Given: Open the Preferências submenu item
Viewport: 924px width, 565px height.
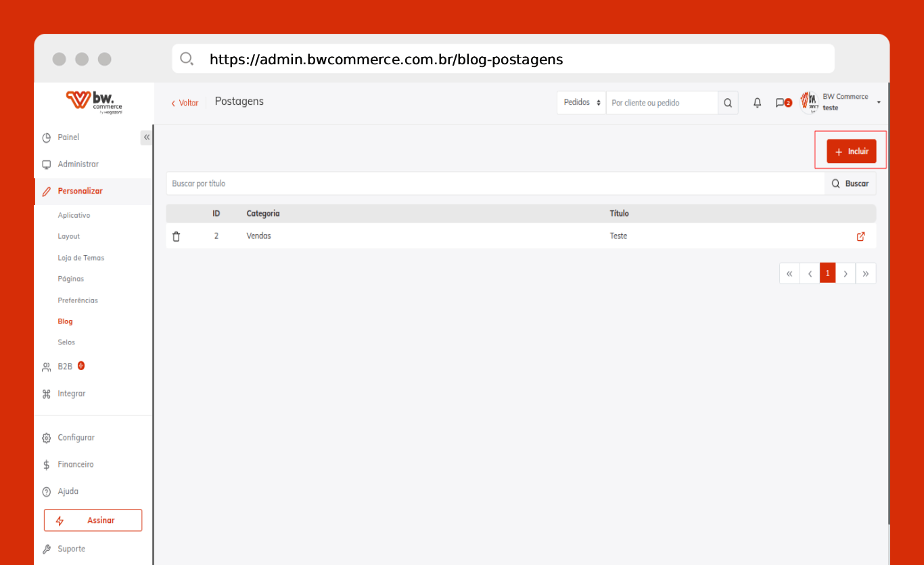Looking at the screenshot, I should point(78,300).
